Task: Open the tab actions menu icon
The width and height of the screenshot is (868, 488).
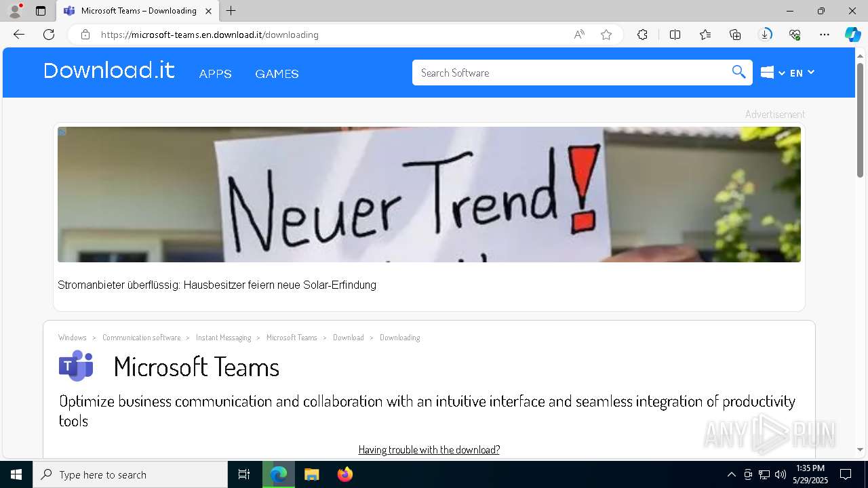Action: 41,11
